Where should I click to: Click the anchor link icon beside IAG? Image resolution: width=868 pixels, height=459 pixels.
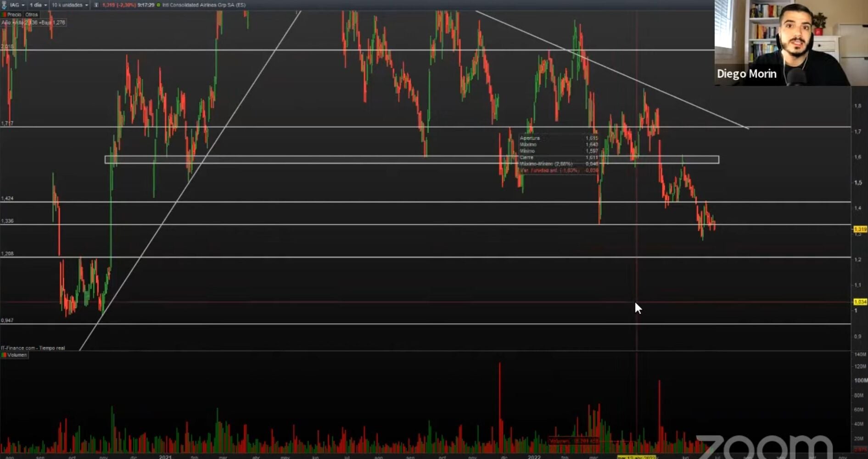coord(4,5)
